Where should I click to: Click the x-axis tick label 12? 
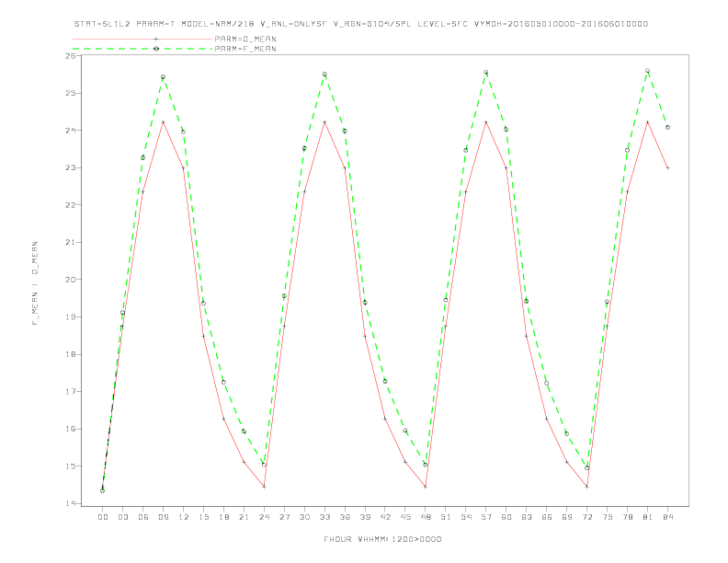click(x=184, y=517)
